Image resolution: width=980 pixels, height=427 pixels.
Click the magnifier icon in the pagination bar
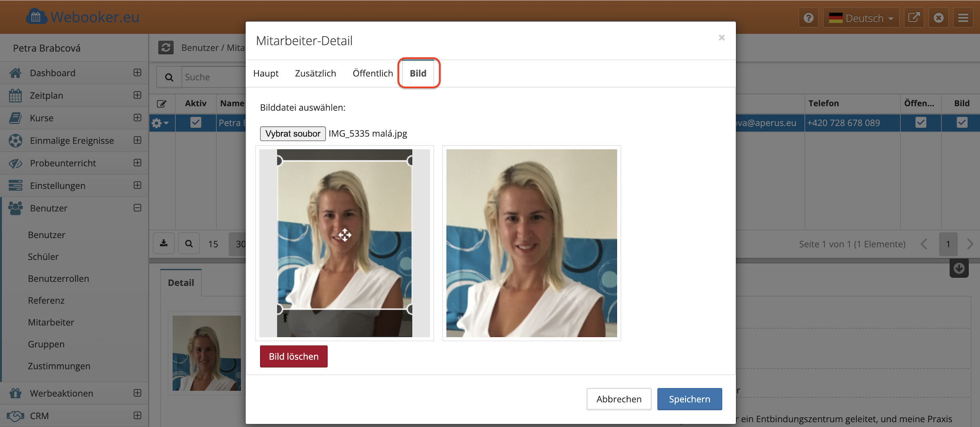click(x=189, y=244)
